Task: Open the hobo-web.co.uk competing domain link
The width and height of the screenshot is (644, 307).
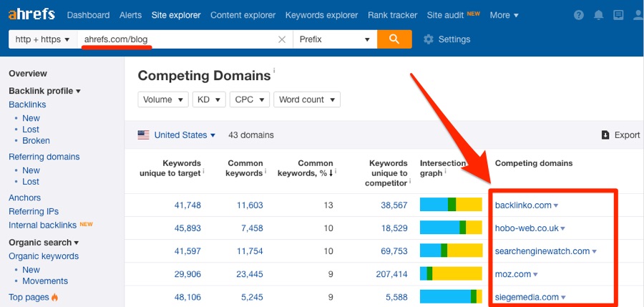Action: click(527, 228)
